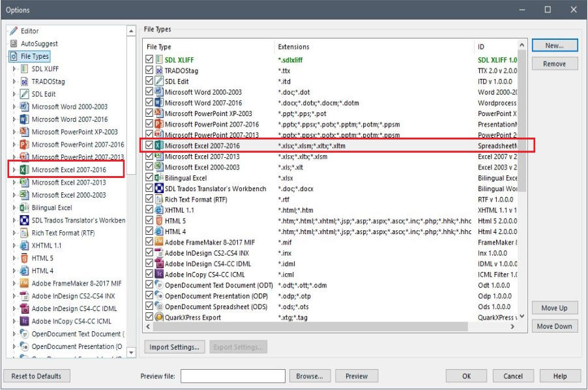
Task: Click the XHTML 1.1 icon in the navigation tree
Action: tap(24, 245)
